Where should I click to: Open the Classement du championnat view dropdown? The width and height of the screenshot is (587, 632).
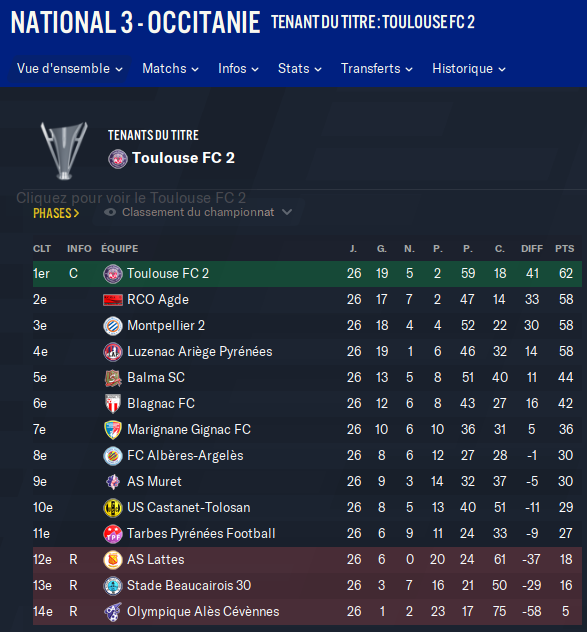[x=198, y=212]
